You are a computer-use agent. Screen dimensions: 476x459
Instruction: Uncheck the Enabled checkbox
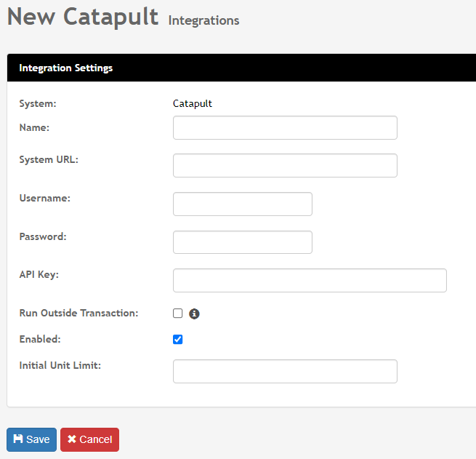click(x=178, y=339)
